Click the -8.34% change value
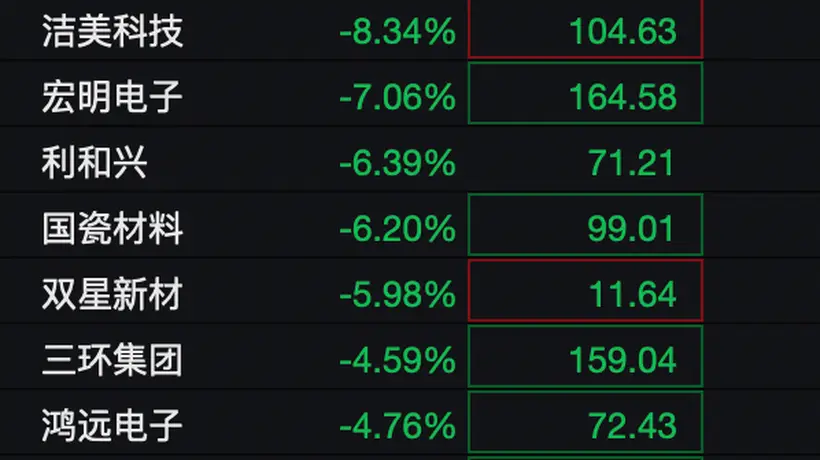 397,31
